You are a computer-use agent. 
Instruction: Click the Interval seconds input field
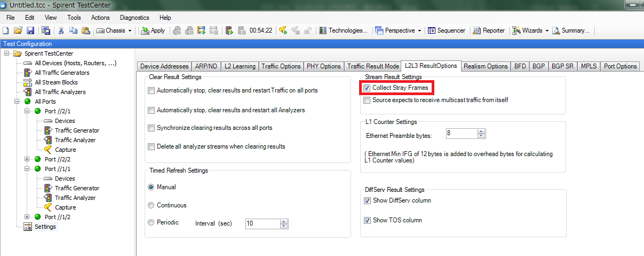coord(262,223)
